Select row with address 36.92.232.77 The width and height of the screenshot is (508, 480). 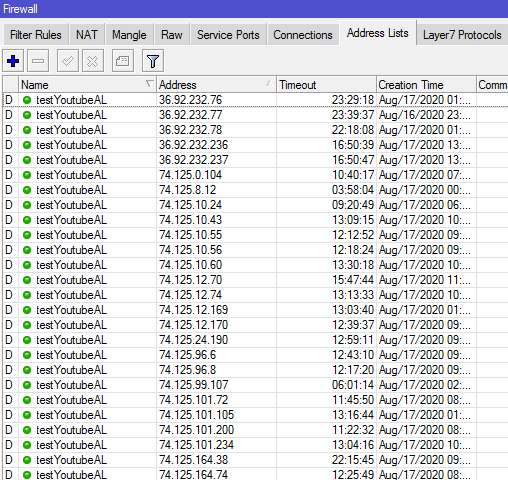pos(255,115)
